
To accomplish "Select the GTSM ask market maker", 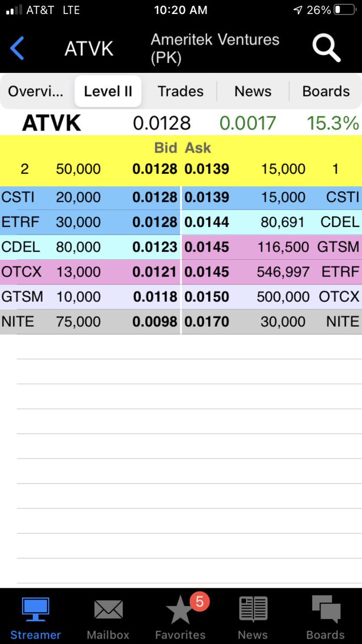I will pyautogui.click(x=338, y=247).
